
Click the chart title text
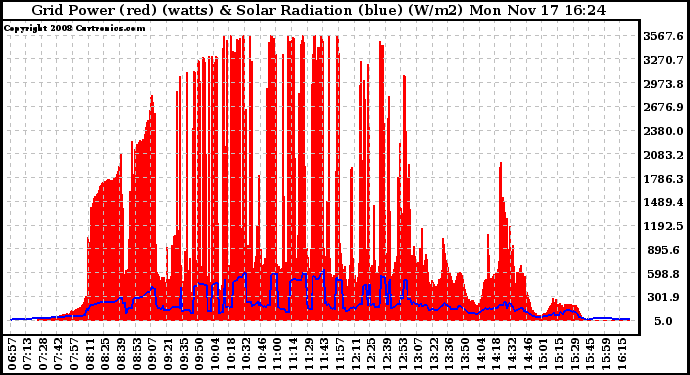[319, 10]
